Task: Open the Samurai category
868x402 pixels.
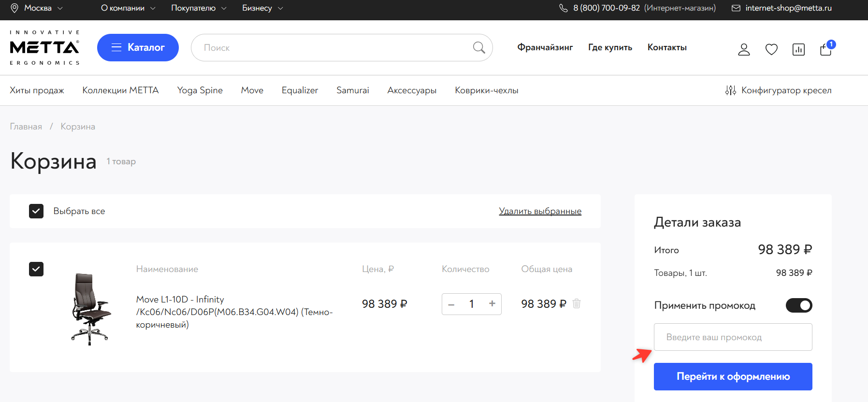Action: [x=353, y=90]
